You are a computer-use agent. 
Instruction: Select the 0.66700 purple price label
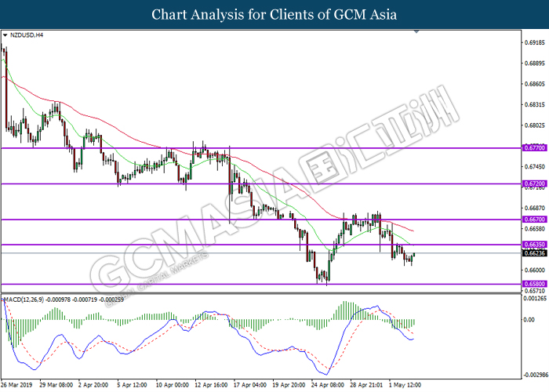click(x=534, y=219)
